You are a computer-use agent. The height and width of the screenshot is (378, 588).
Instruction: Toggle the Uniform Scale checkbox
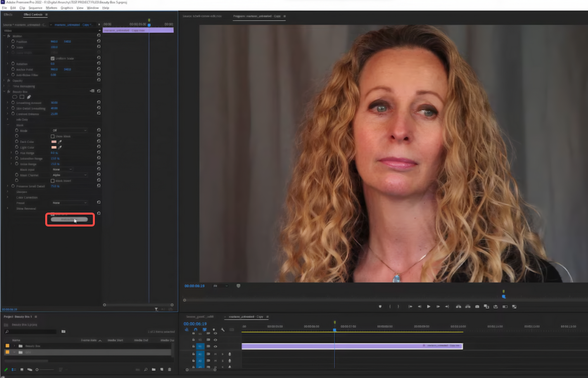tap(53, 59)
